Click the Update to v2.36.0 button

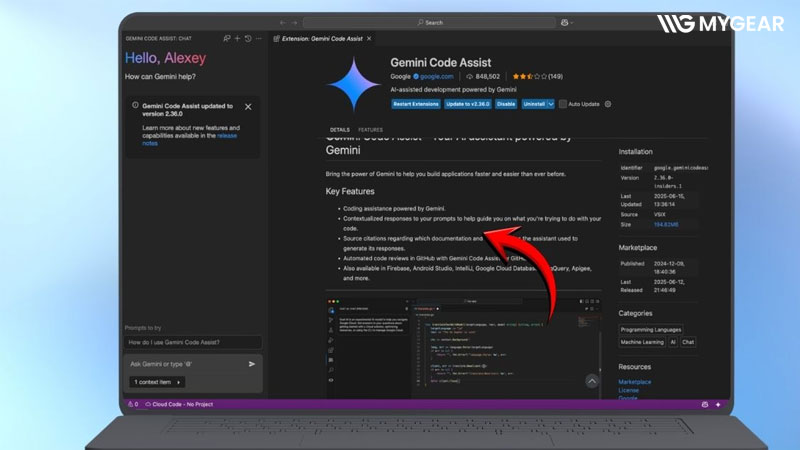pos(467,104)
